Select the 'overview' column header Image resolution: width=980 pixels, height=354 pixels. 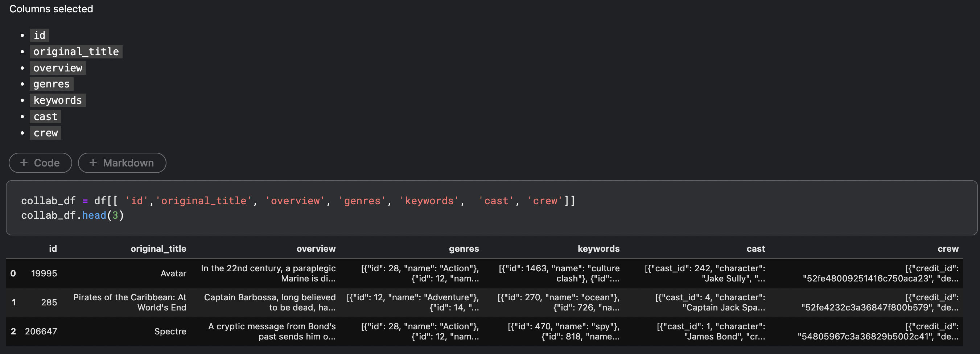pyautogui.click(x=316, y=248)
